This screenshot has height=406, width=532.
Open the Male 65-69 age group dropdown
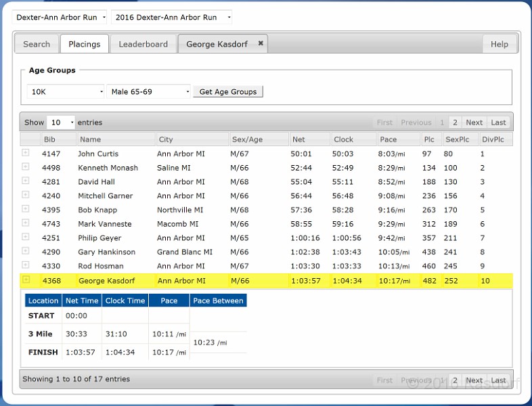[149, 91]
